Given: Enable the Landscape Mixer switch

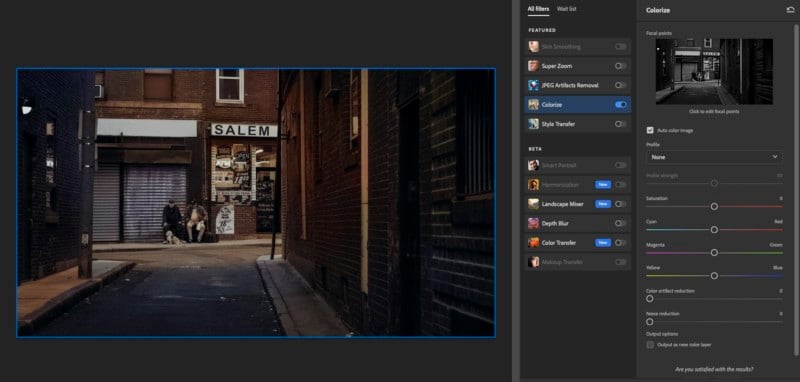Looking at the screenshot, I should 620,204.
